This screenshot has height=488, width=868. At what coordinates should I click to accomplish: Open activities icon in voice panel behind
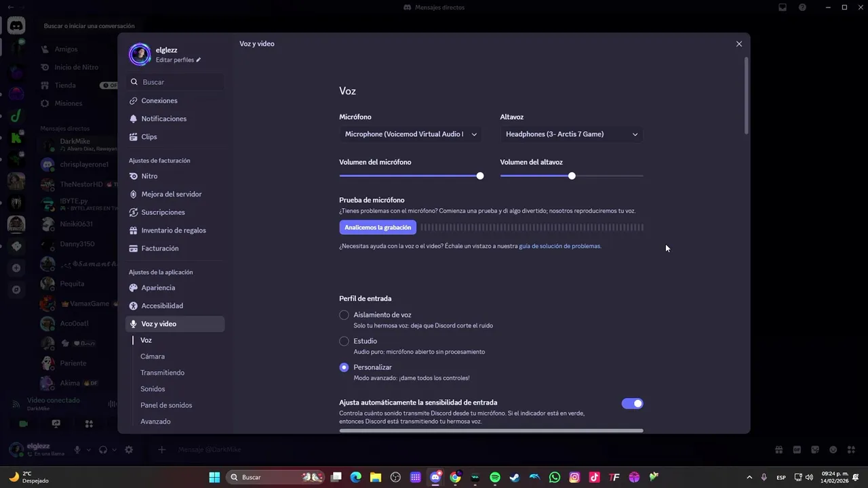(x=89, y=424)
